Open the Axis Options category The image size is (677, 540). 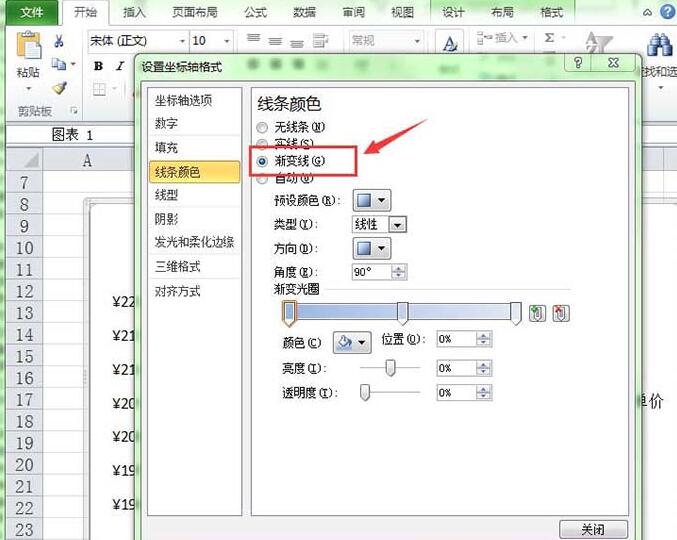coord(194,101)
